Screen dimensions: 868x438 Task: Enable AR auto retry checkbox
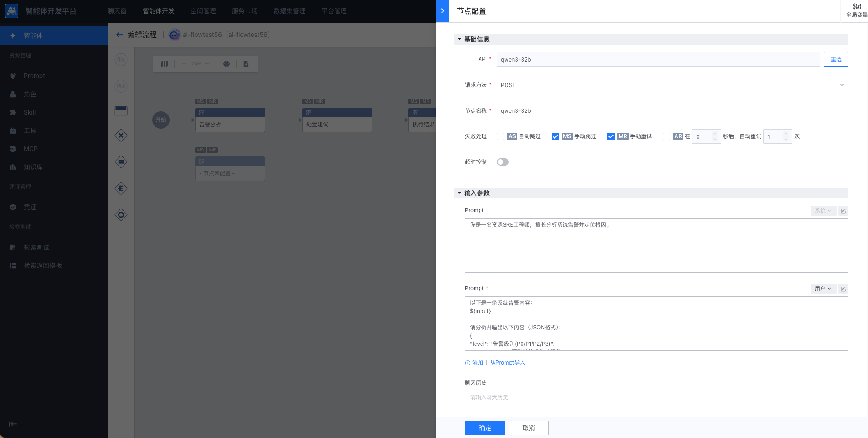666,136
